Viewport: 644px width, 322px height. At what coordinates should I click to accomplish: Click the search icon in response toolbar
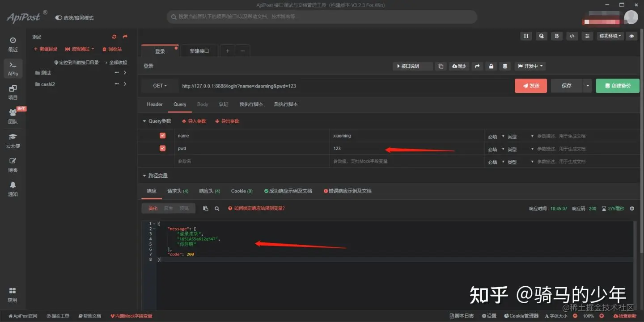pos(217,209)
